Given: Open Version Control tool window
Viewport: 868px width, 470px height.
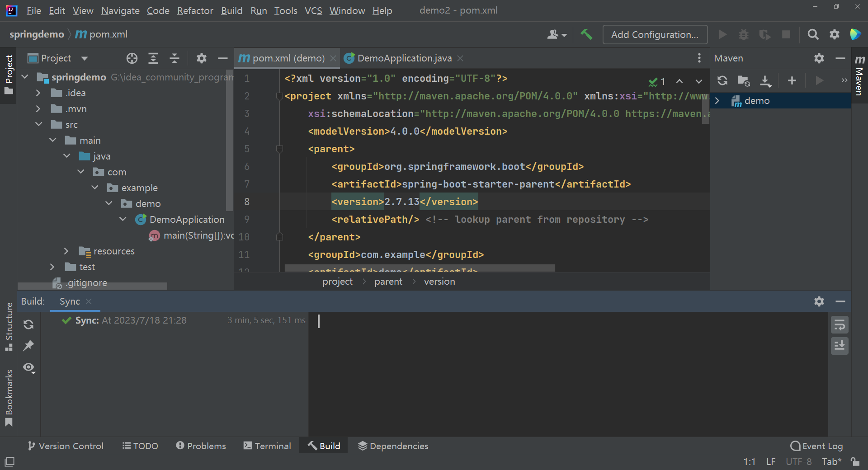Looking at the screenshot, I should (x=65, y=446).
